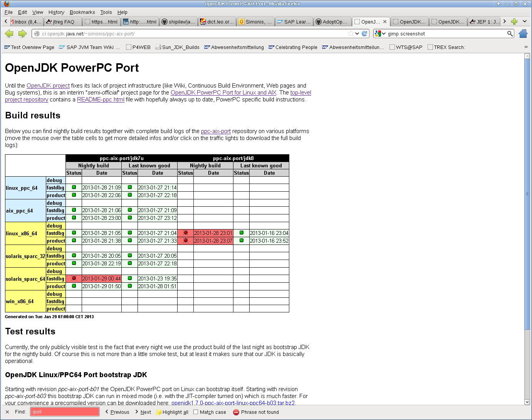Switch to the shipilev/ja... tab
The width and height of the screenshot is (532, 420).
178,22
